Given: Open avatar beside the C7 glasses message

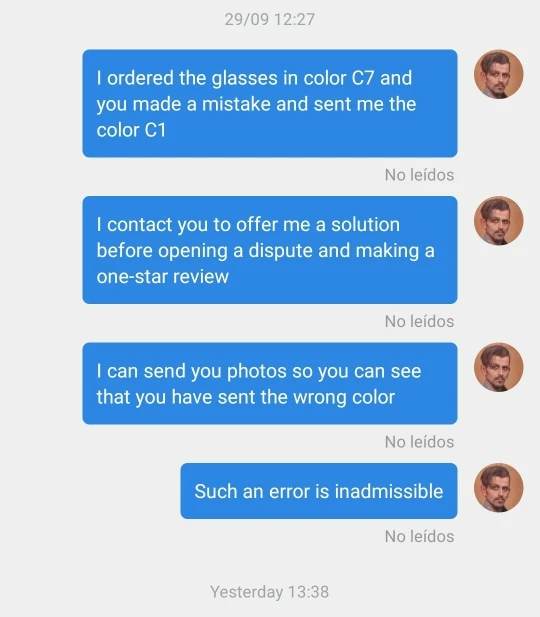Looking at the screenshot, I should 499,74.
